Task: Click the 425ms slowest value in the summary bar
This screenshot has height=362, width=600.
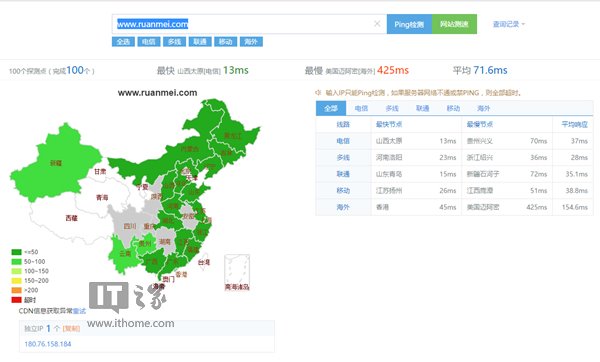Action: pos(393,70)
